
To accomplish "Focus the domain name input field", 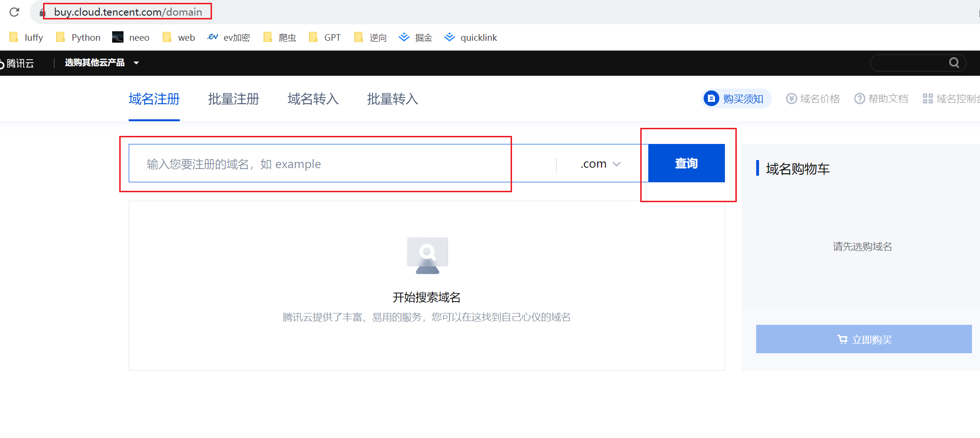I will [341, 164].
